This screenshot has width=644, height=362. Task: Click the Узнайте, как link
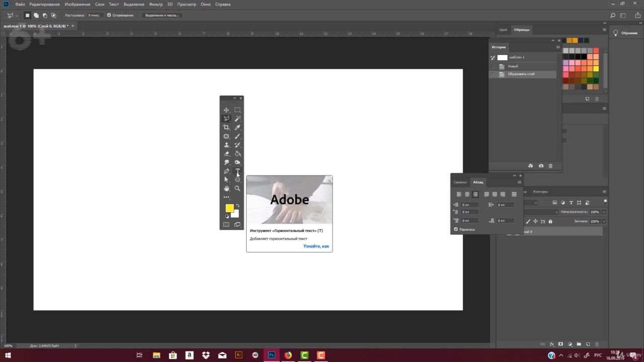tap(316, 246)
